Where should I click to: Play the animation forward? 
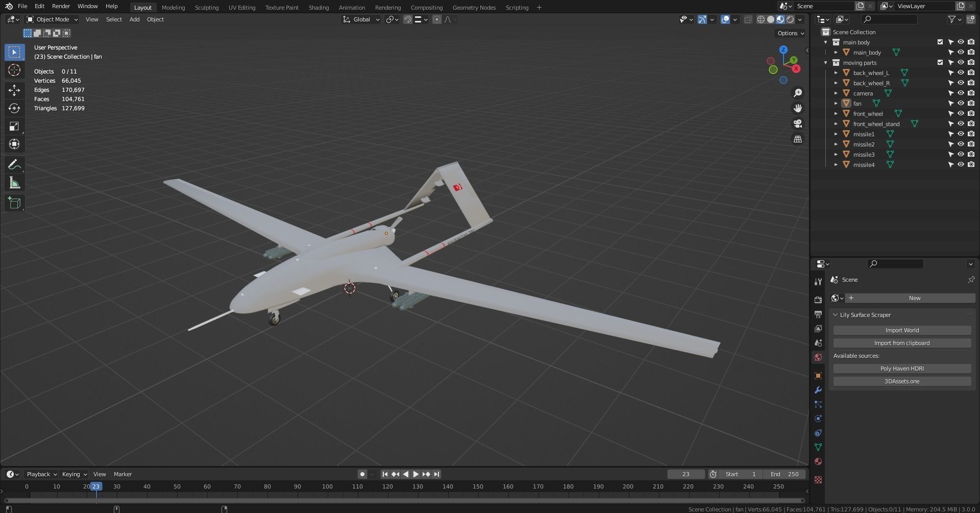(x=415, y=474)
